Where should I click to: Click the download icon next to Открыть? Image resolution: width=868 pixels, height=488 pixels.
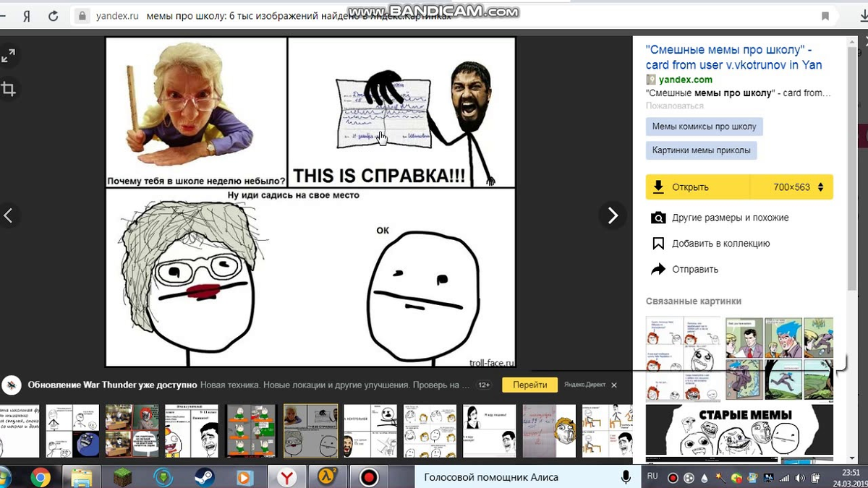coord(658,187)
